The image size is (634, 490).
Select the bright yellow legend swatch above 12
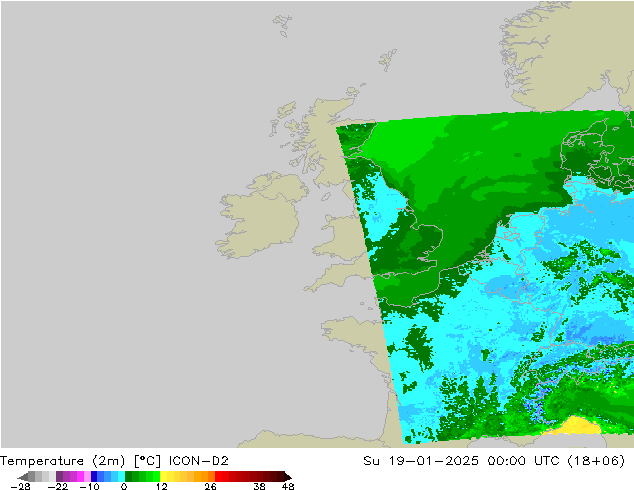click(163, 477)
